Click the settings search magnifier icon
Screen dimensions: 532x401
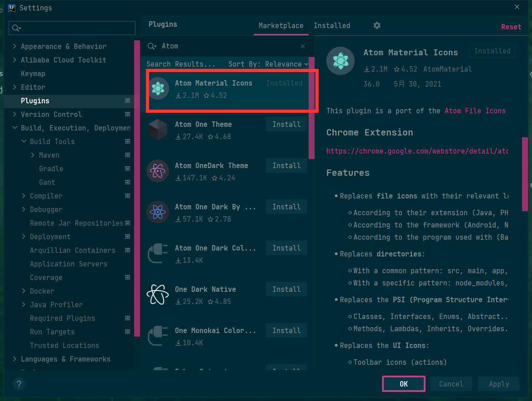click(x=16, y=28)
